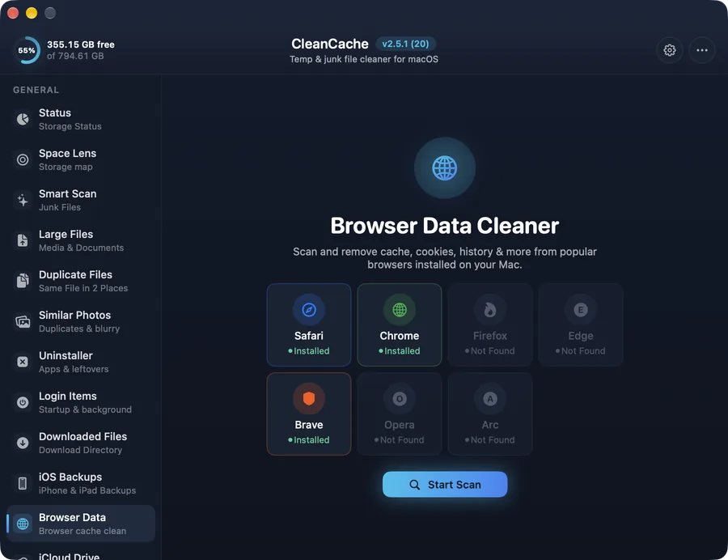Open Smart Scan junk files section

coord(81,200)
